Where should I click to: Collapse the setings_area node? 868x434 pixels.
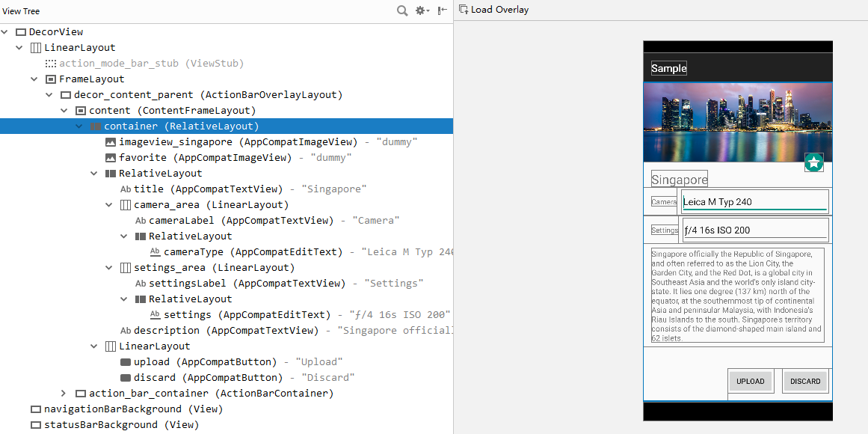[109, 268]
